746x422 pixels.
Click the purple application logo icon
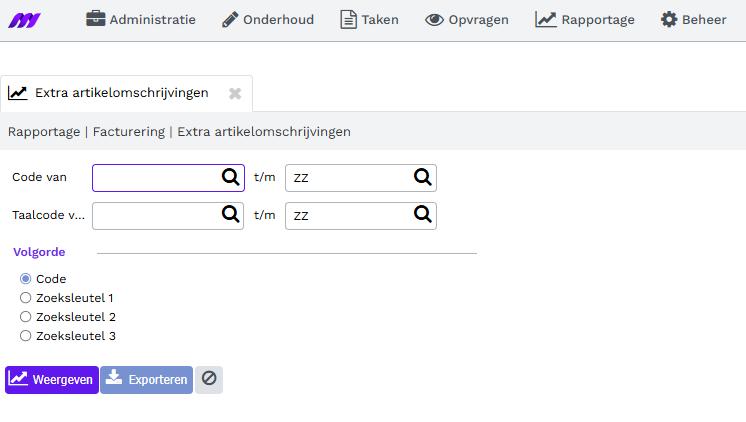pyautogui.click(x=24, y=20)
